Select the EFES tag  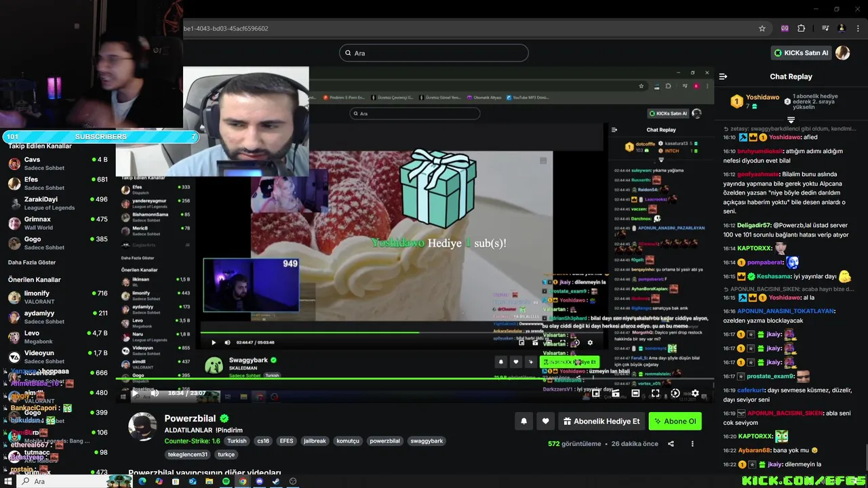click(286, 441)
